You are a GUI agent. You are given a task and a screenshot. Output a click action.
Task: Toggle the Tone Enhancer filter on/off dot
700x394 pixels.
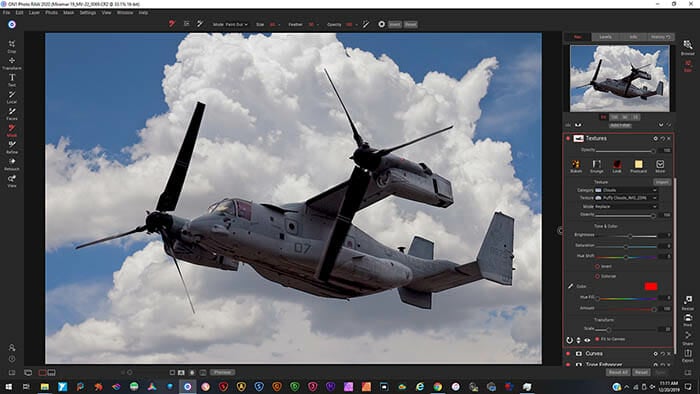[x=568, y=364]
